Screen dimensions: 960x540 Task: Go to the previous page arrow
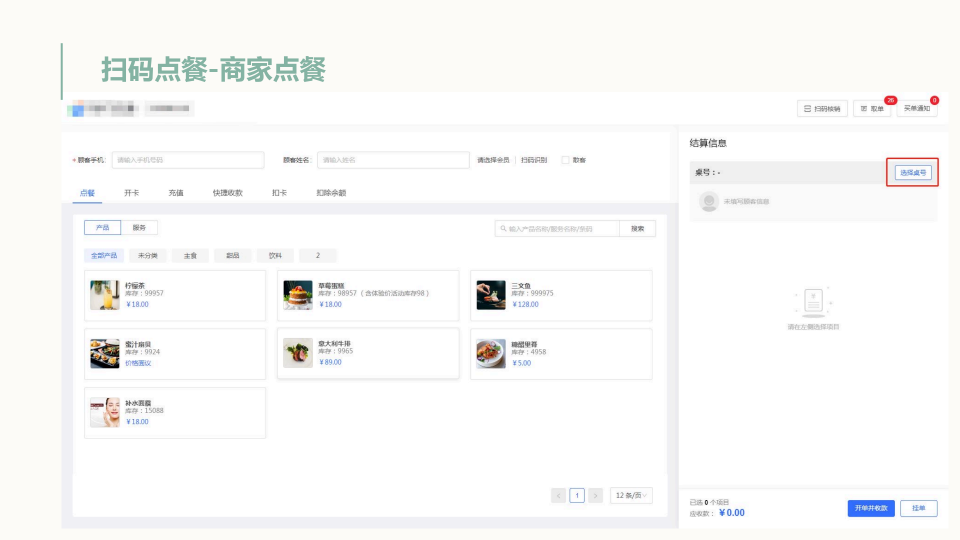click(x=558, y=495)
